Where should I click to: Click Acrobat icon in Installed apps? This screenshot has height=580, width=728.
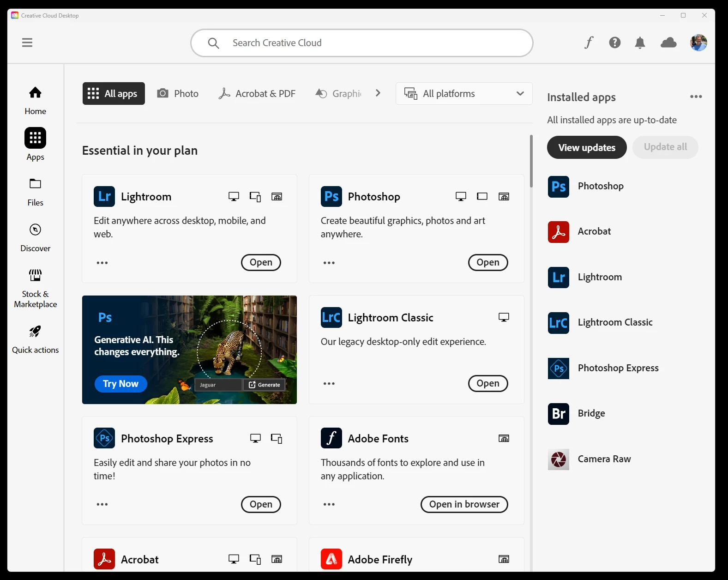coord(559,232)
